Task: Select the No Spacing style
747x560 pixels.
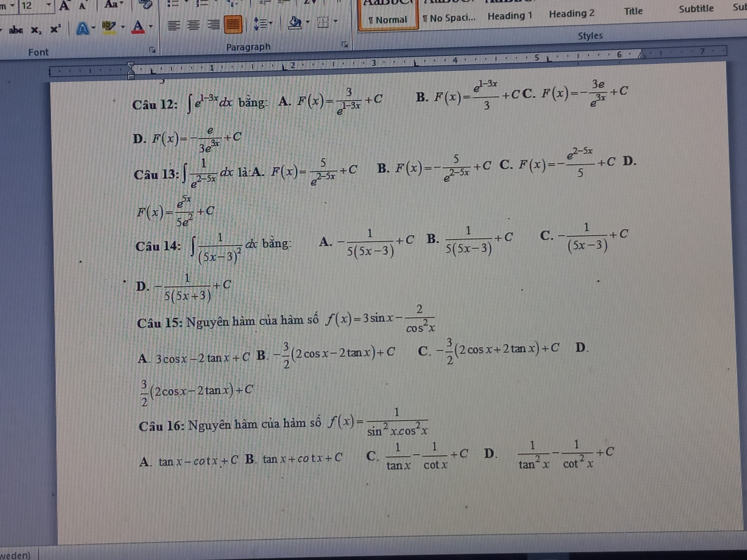Action: click(449, 18)
